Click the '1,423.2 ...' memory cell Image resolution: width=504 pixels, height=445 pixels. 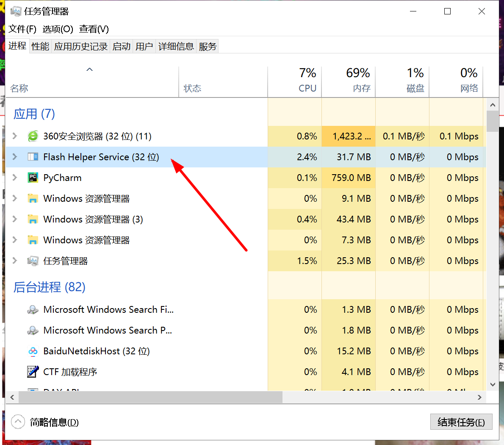coord(349,136)
